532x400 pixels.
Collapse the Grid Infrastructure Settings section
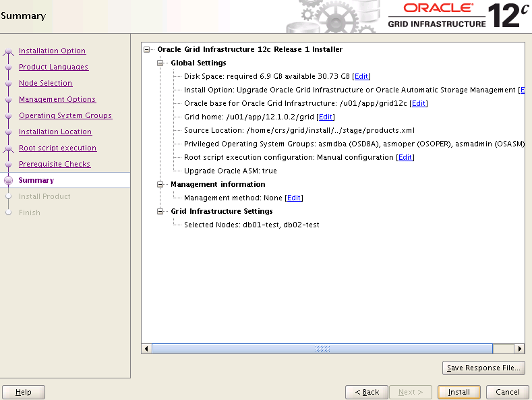(160, 212)
